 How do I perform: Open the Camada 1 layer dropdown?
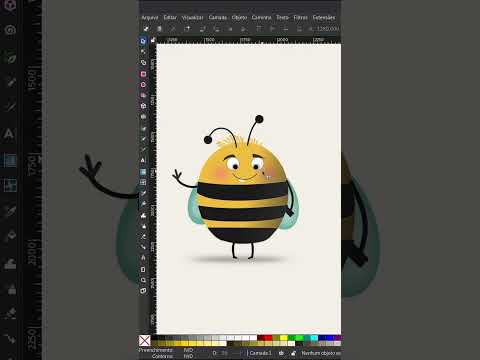pos(260,353)
